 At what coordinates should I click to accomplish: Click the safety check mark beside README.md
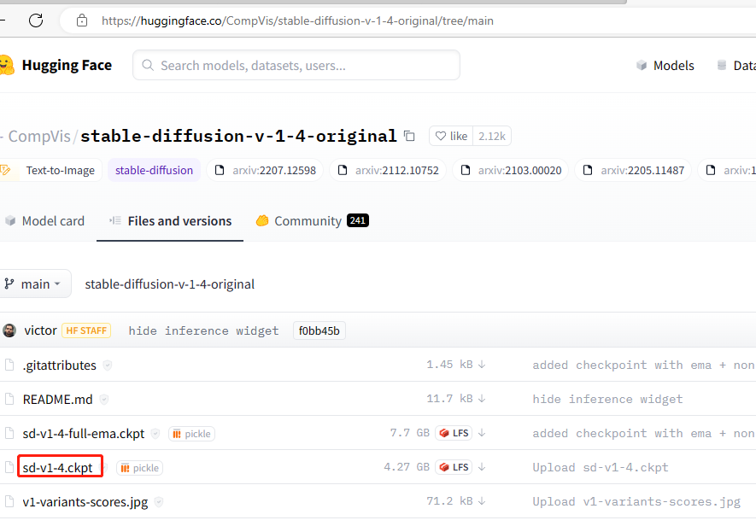(x=103, y=399)
